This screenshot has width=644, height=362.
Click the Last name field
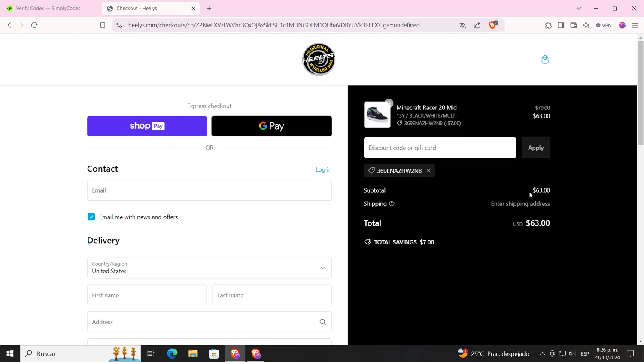(x=272, y=295)
